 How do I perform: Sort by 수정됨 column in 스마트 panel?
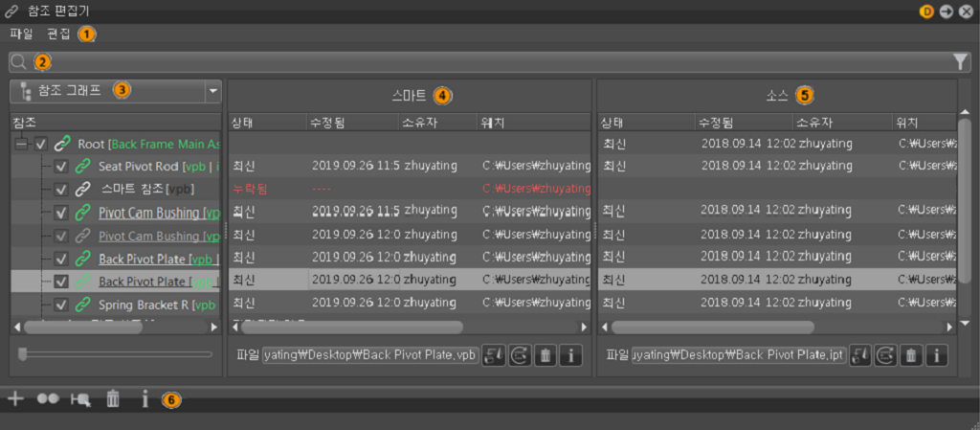pos(352,122)
